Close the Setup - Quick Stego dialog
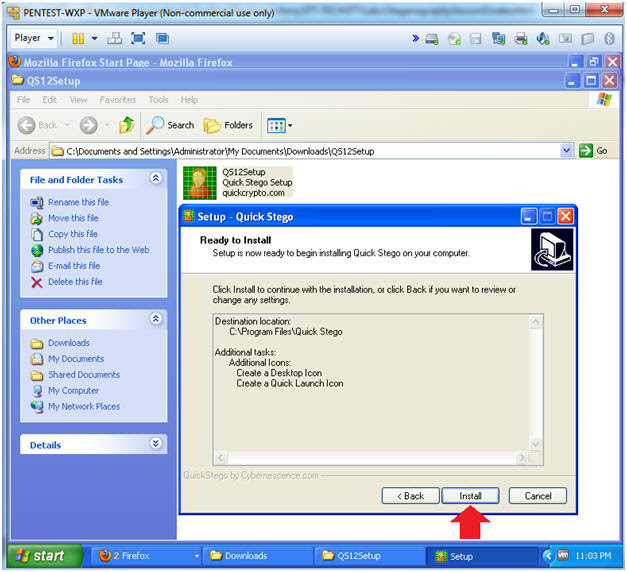Screen dimensions: 627x572 point(566,217)
